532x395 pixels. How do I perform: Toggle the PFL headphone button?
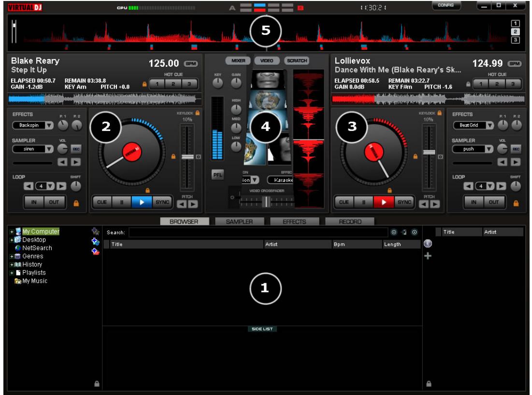click(217, 175)
